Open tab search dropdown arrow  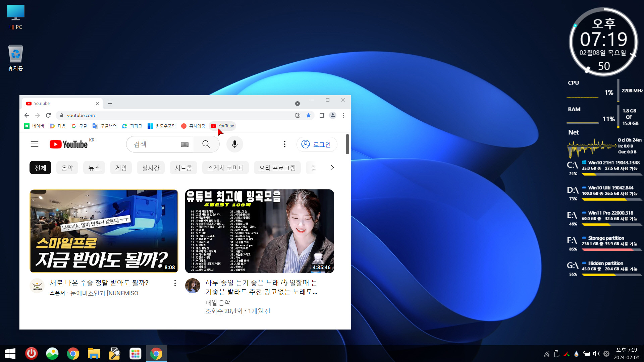point(298,104)
